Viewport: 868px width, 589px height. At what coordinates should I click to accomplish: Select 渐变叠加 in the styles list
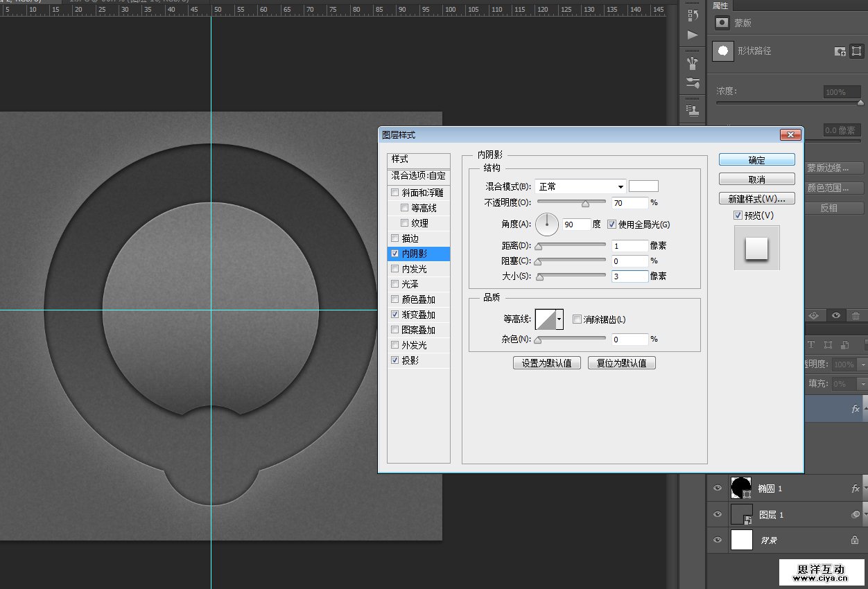pyautogui.click(x=418, y=315)
